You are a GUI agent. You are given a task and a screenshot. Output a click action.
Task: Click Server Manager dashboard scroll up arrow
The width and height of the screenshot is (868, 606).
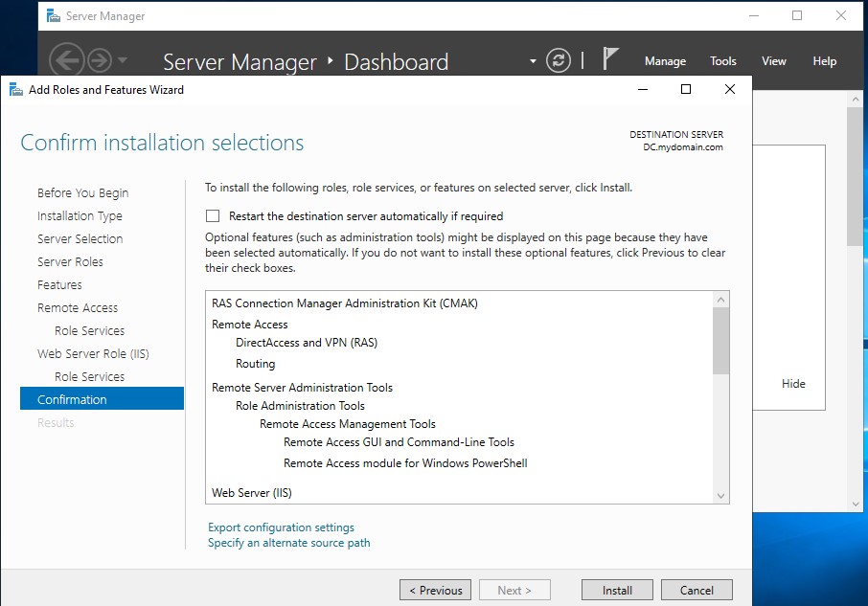pos(856,100)
